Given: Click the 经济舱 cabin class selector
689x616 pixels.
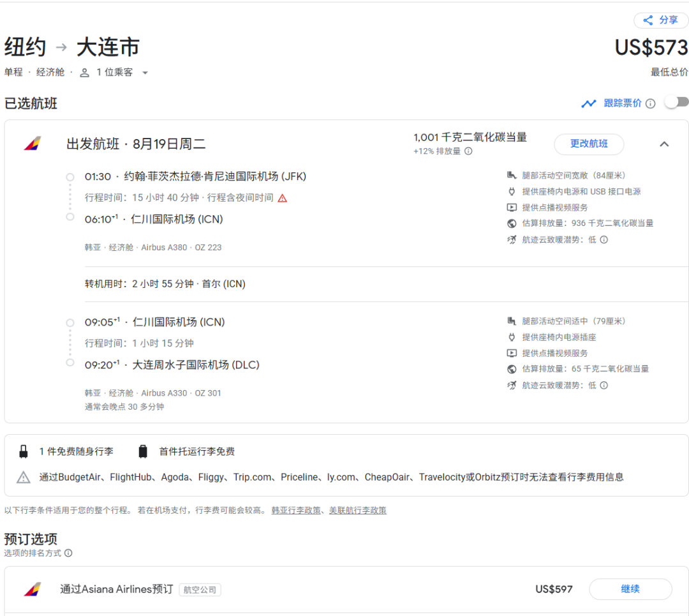Looking at the screenshot, I should click(x=50, y=73).
